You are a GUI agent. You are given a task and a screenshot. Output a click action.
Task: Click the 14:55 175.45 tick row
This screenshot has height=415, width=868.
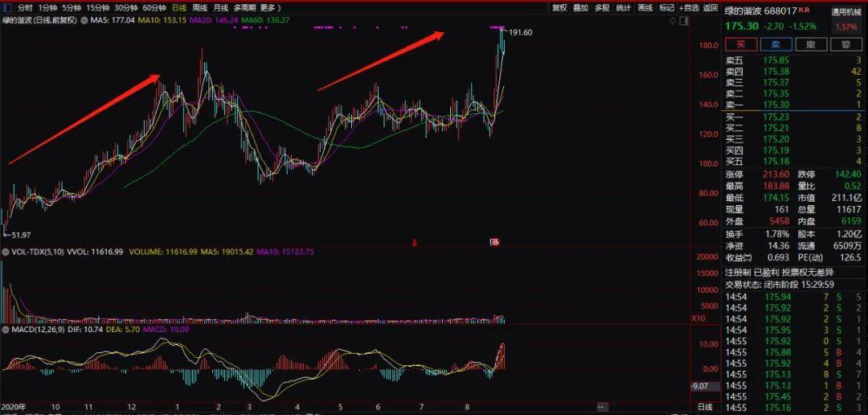[794, 397]
